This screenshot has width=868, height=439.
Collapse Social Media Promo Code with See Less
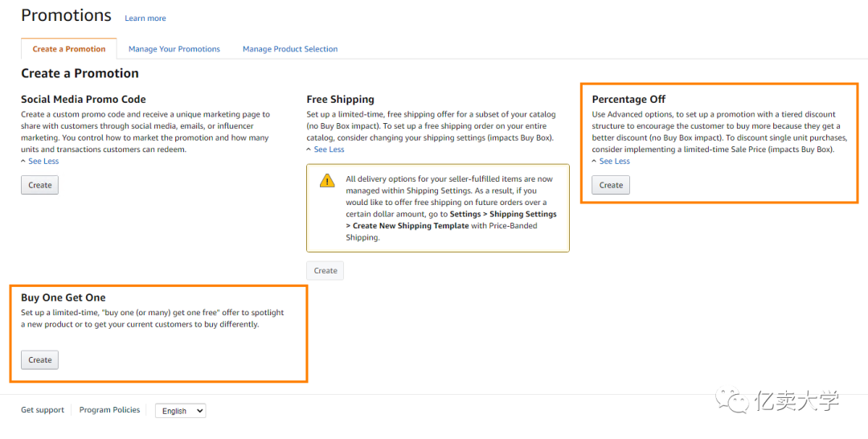[39, 161]
